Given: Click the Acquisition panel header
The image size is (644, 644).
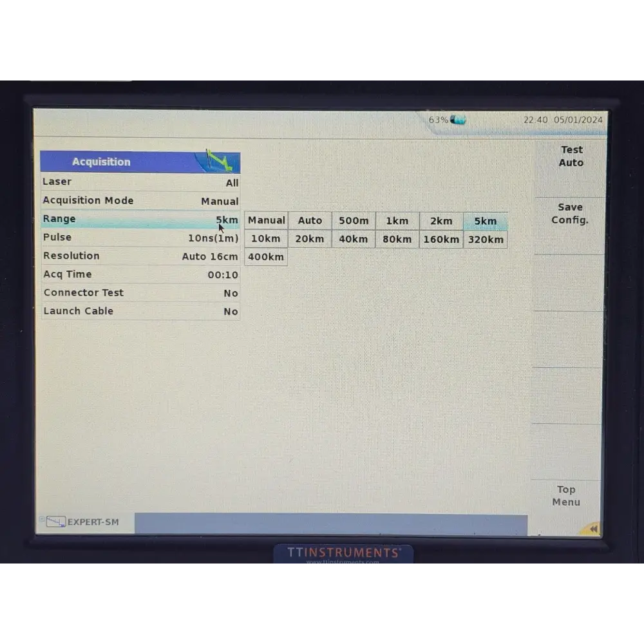Looking at the screenshot, I should pos(140,162).
